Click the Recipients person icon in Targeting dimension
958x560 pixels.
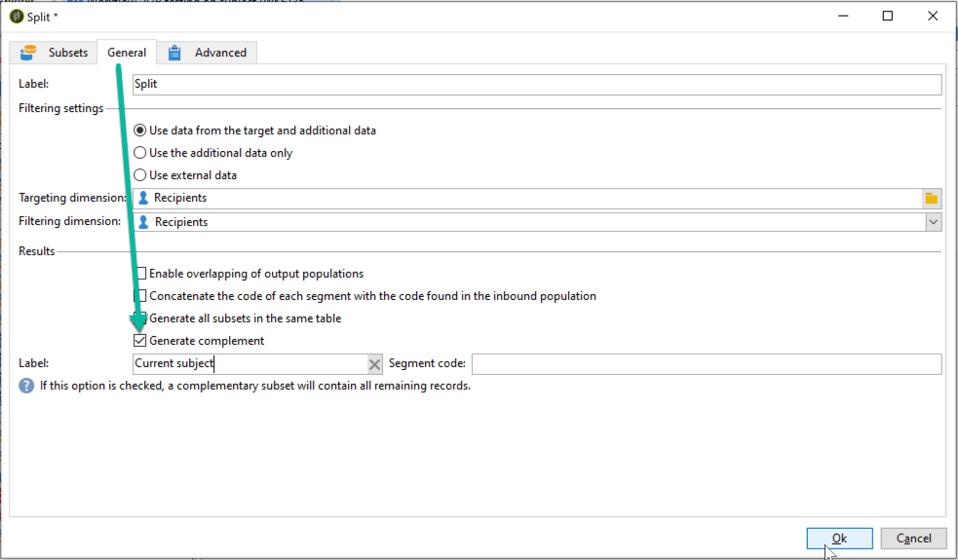click(x=143, y=198)
